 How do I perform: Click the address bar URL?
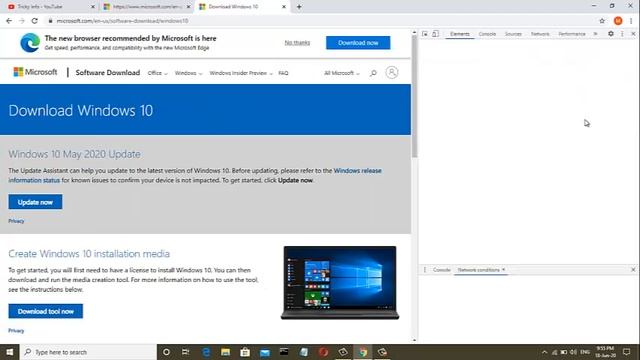(122, 21)
